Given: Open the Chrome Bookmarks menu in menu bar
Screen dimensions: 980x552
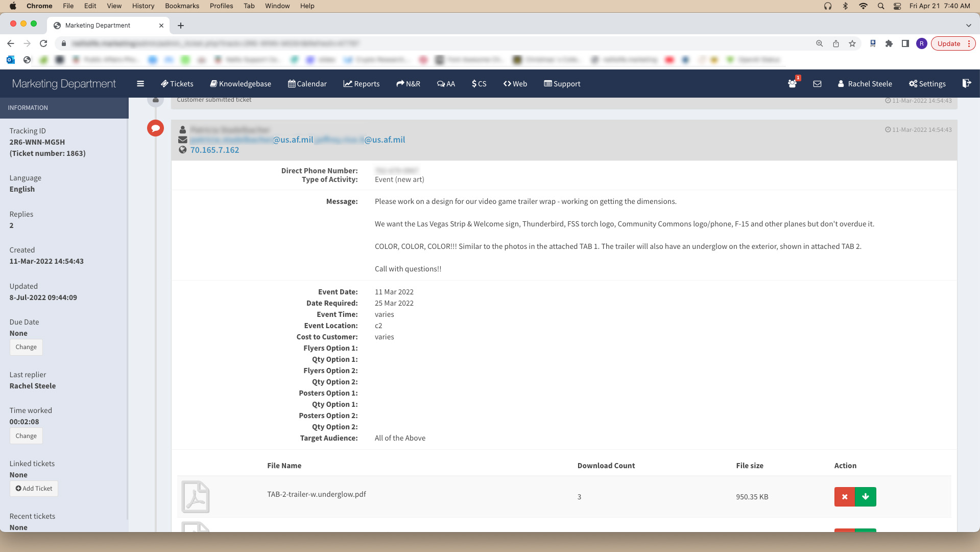Looking at the screenshot, I should pos(182,6).
